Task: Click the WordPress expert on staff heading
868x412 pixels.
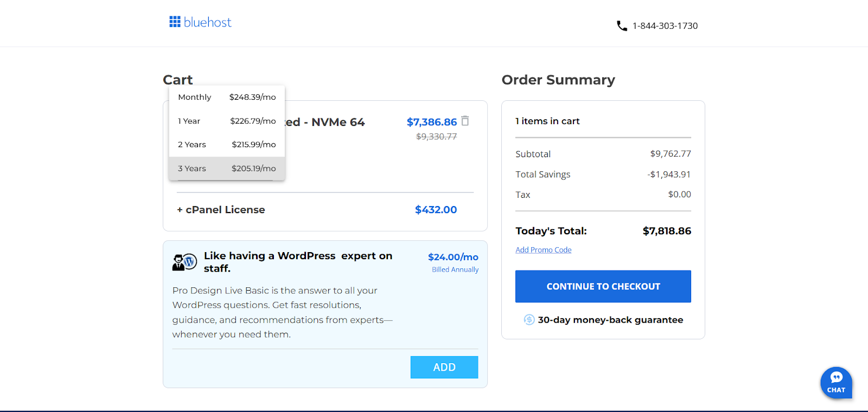Action: click(298, 262)
